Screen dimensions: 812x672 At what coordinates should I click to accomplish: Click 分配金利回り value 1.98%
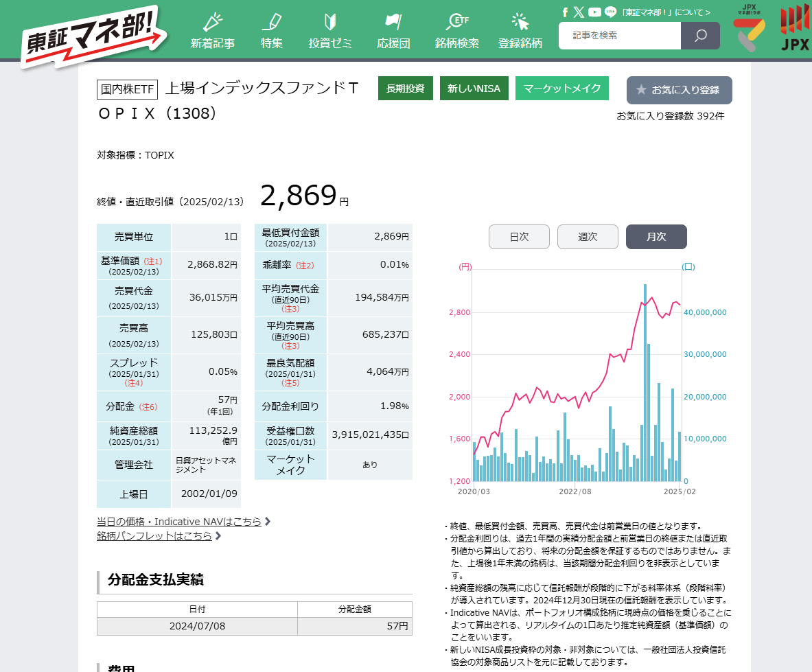click(x=395, y=406)
